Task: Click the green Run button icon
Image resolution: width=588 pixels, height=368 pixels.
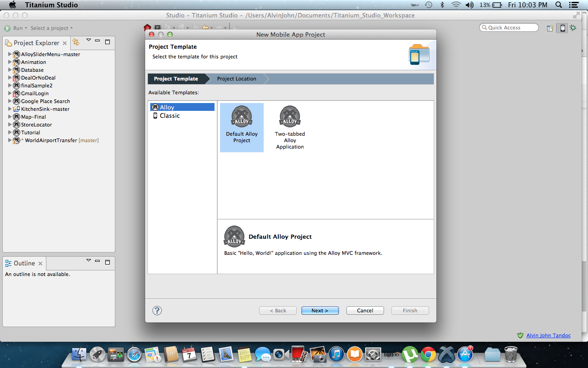Action: point(7,28)
